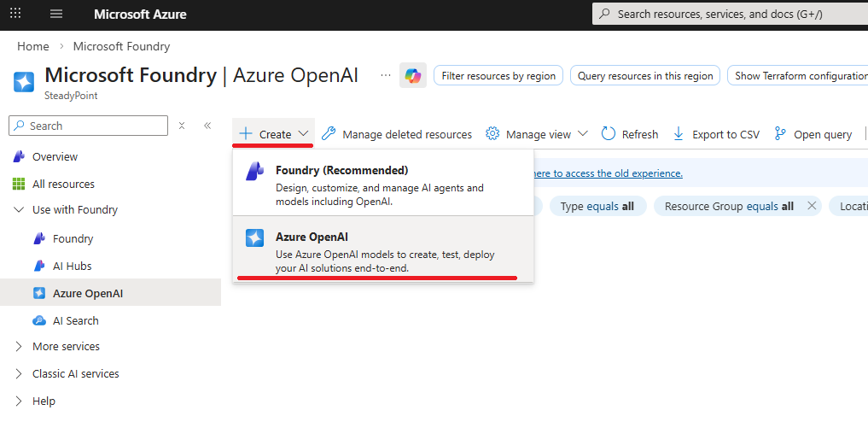Click Export to CSV download icon
868x422 pixels.
[x=679, y=134]
